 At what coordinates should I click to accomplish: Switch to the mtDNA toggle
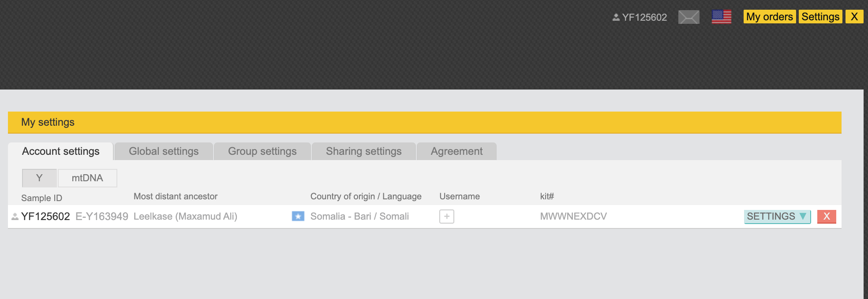[87, 178]
